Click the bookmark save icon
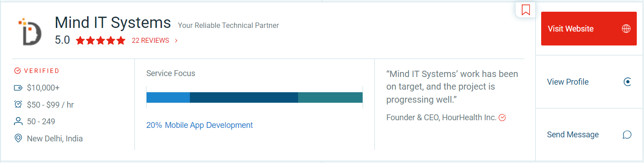 525,9
